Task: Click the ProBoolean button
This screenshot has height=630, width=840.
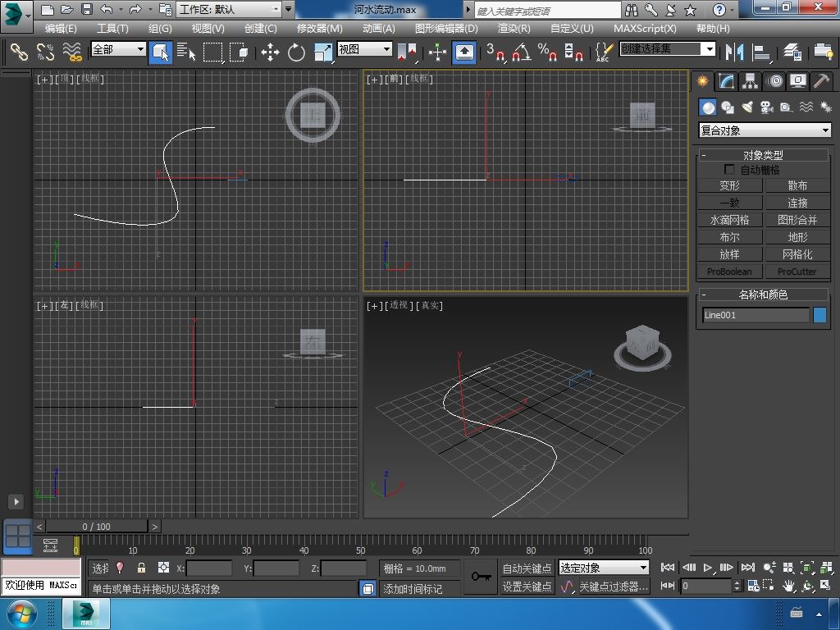Action: [729, 271]
